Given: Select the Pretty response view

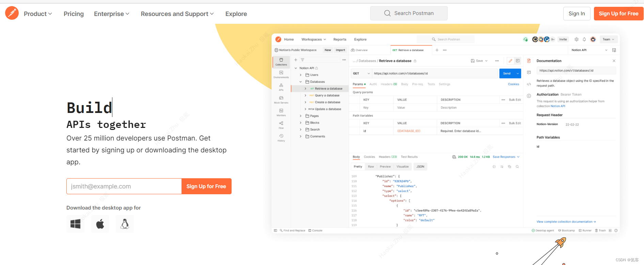Looking at the screenshot, I should [x=358, y=167].
